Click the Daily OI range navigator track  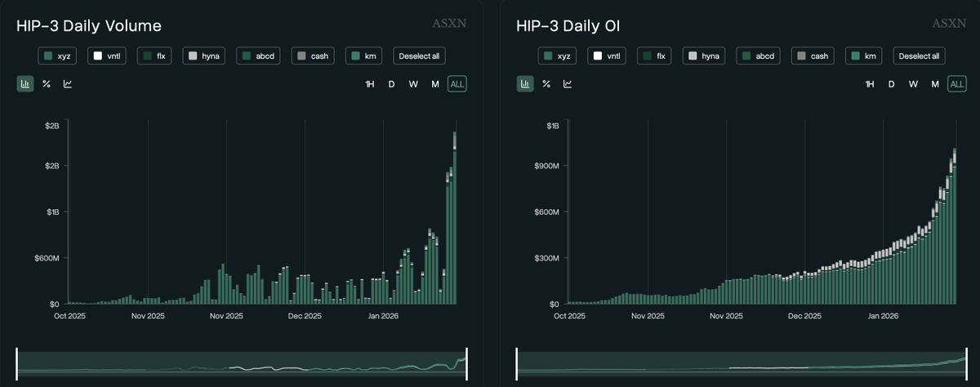click(742, 363)
